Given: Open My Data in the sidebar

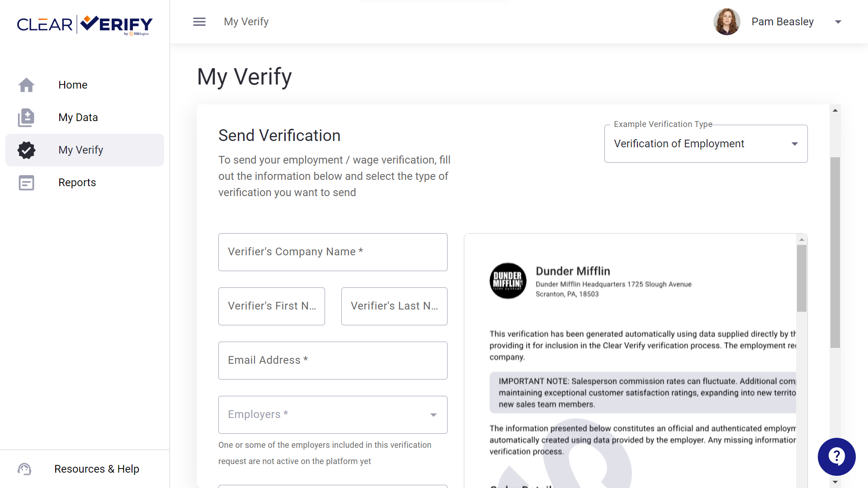Looking at the screenshot, I should point(85,117).
